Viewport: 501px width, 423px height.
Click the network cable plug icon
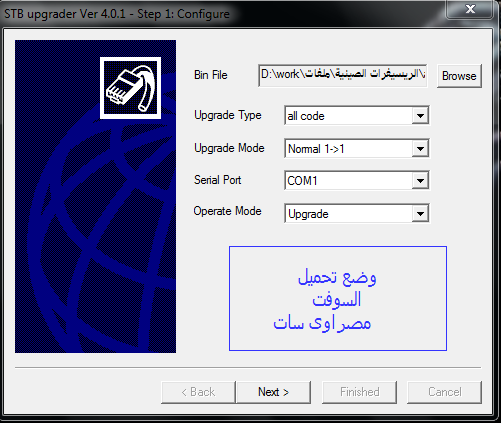[x=130, y=88]
